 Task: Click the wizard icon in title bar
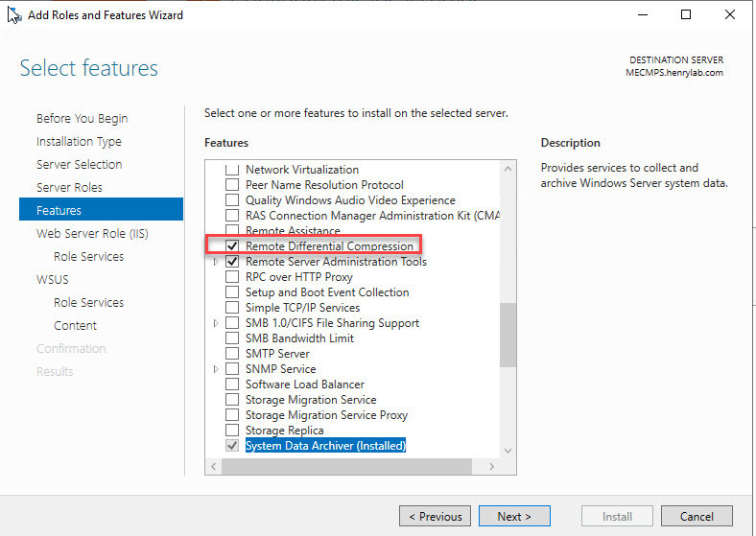(14, 14)
